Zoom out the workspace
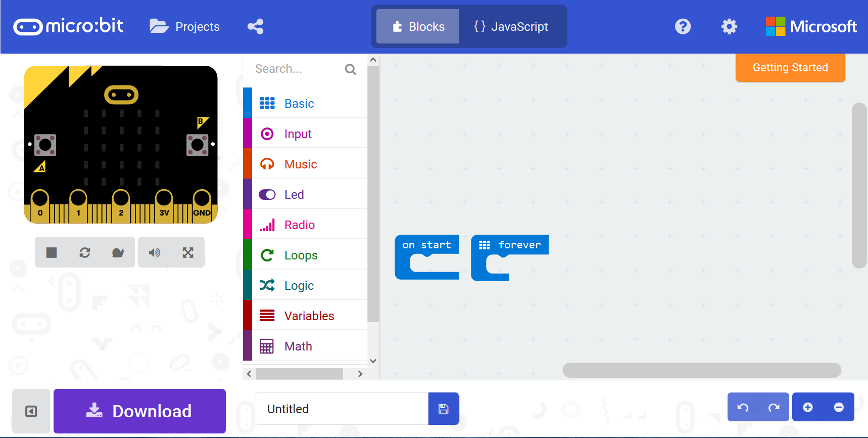 coord(839,407)
